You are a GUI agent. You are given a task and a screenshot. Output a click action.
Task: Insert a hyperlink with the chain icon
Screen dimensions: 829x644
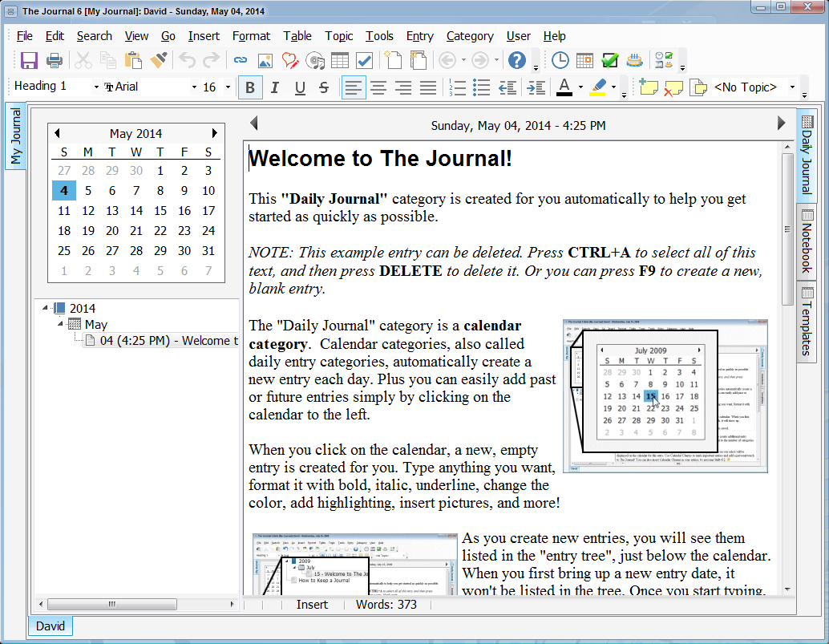[x=240, y=60]
